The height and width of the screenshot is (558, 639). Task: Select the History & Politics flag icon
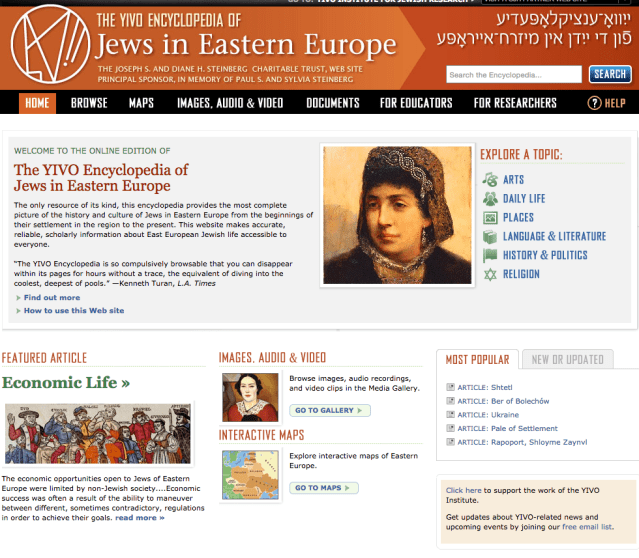[490, 255]
